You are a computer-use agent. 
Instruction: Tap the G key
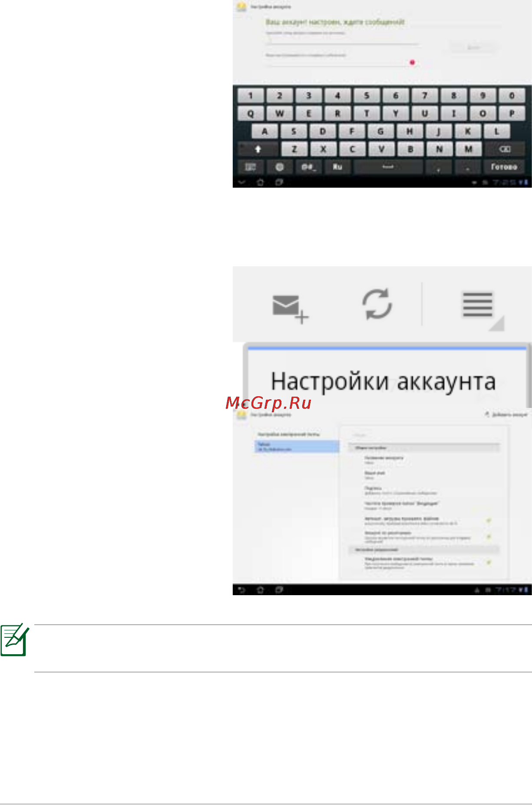pos(381,131)
